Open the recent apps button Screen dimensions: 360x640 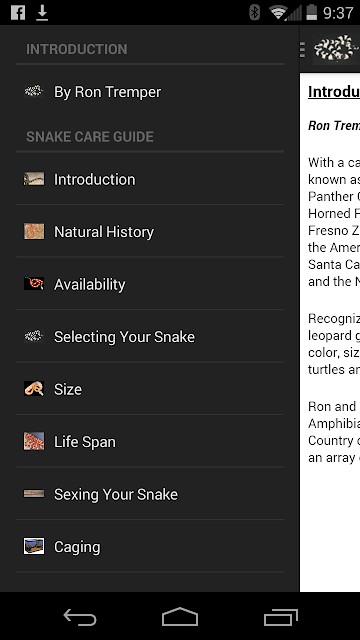(x=281, y=616)
